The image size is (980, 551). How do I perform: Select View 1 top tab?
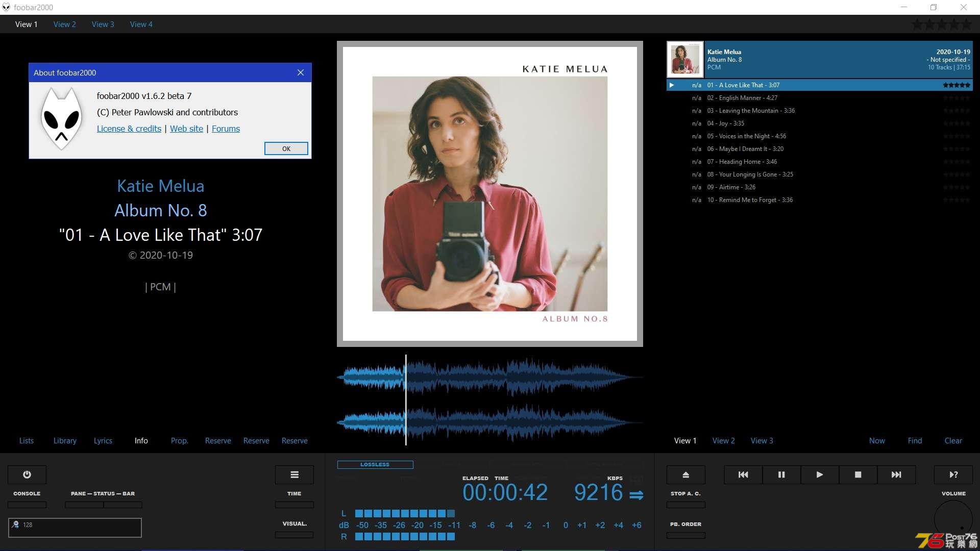point(27,24)
